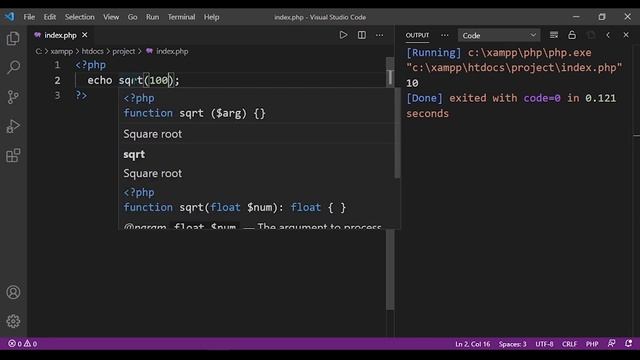Open the Code output channel dropdown
Viewport: 640px width, 360px height.
click(x=499, y=36)
